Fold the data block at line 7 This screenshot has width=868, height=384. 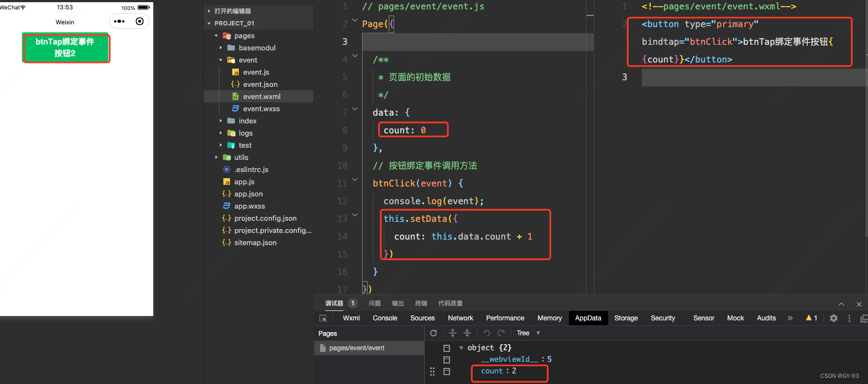click(x=355, y=109)
